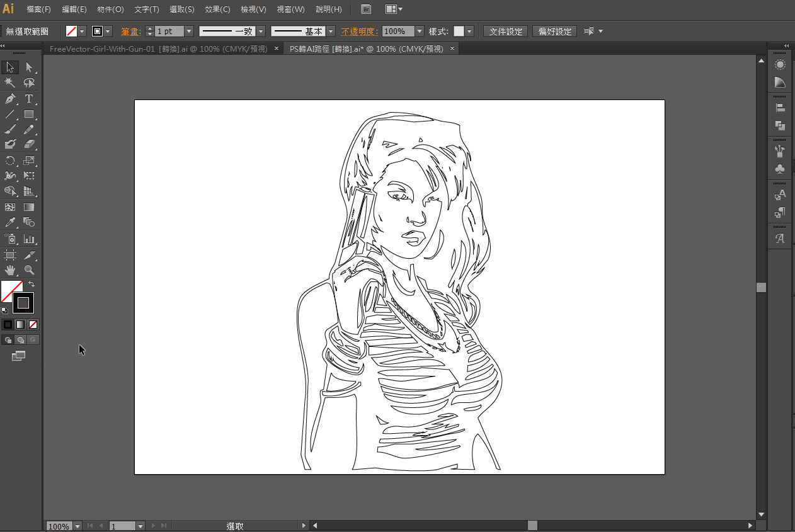
Task: Select the Rectangle tool
Action: (x=29, y=114)
